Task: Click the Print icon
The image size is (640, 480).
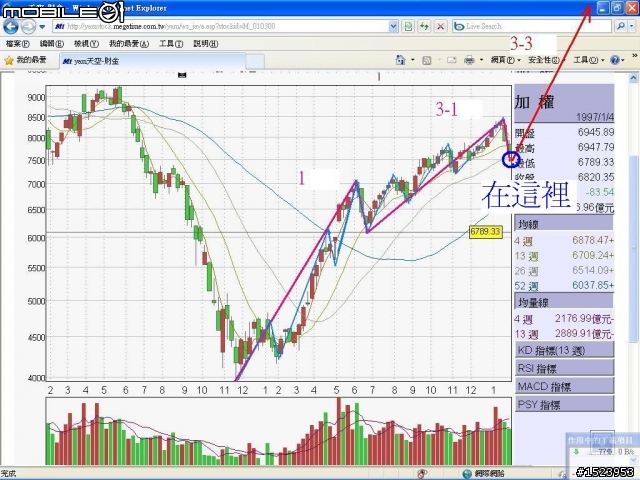Action: [469, 60]
